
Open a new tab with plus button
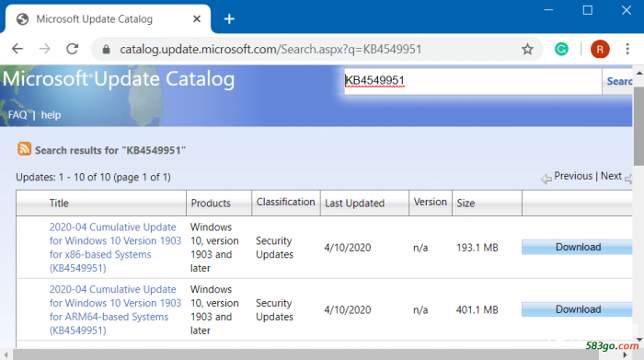click(x=229, y=19)
